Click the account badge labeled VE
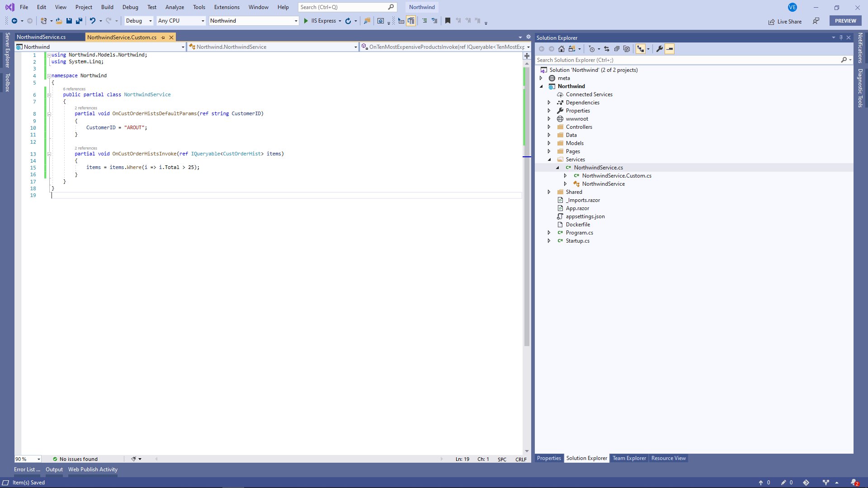This screenshot has height=488, width=868. (x=793, y=7)
